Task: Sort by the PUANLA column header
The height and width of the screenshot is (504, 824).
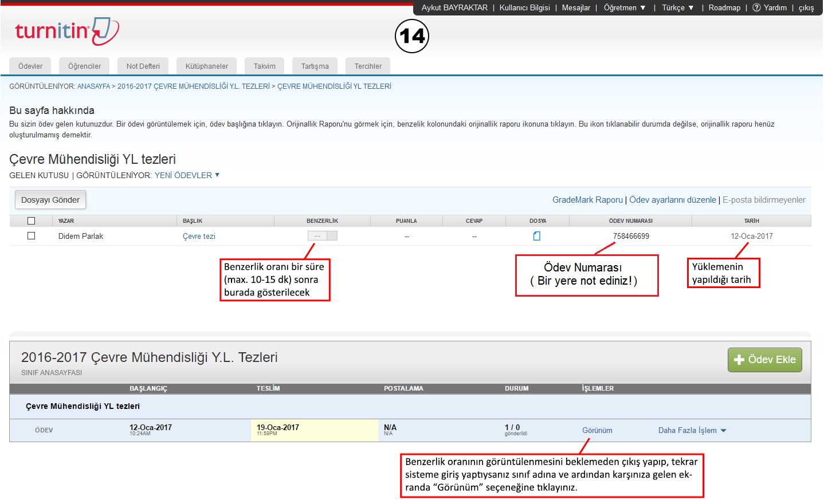Action: tap(406, 221)
